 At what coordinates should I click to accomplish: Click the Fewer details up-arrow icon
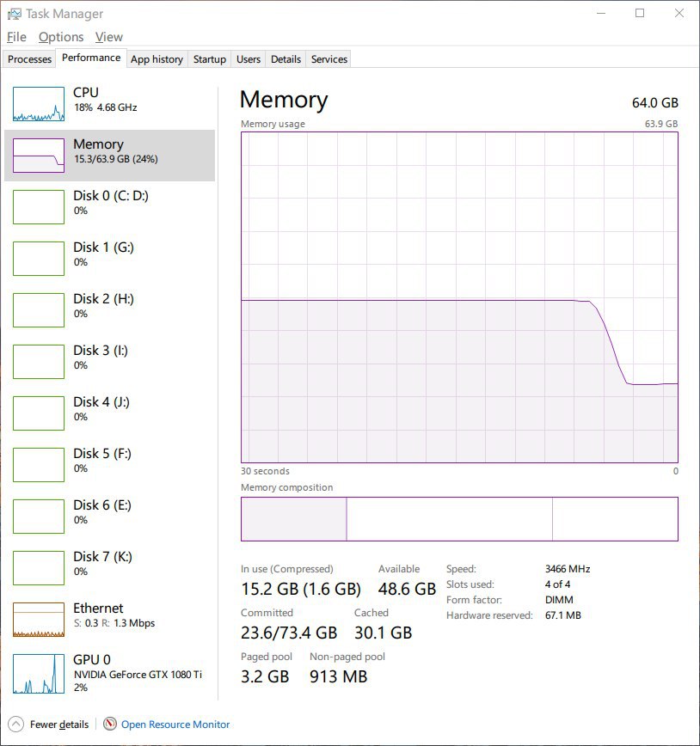coord(15,725)
